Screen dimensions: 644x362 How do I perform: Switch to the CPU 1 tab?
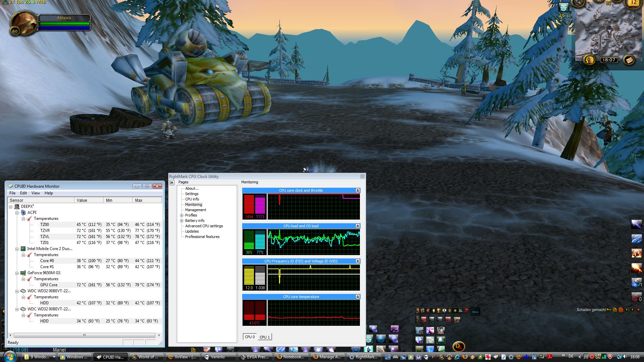pos(264,337)
